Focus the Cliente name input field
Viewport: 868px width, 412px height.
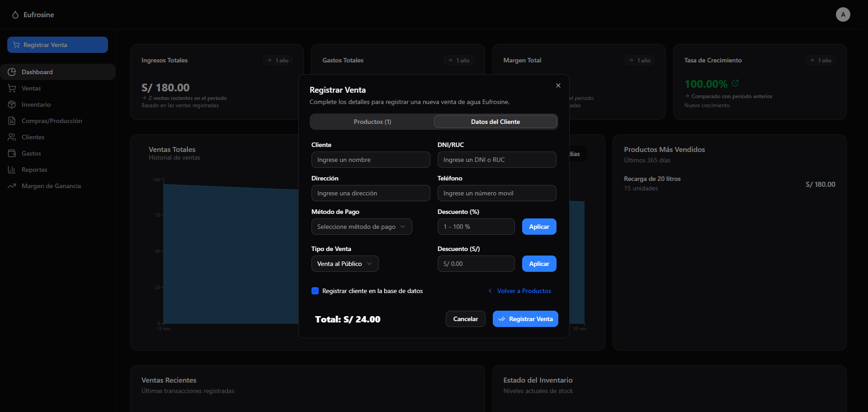(x=371, y=160)
